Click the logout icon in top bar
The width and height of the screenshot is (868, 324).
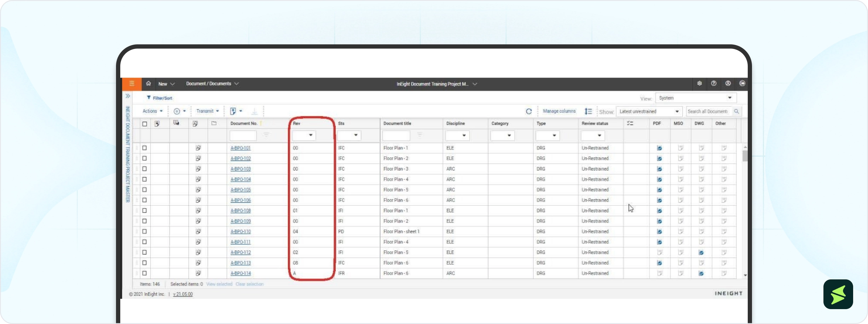pyautogui.click(x=742, y=83)
